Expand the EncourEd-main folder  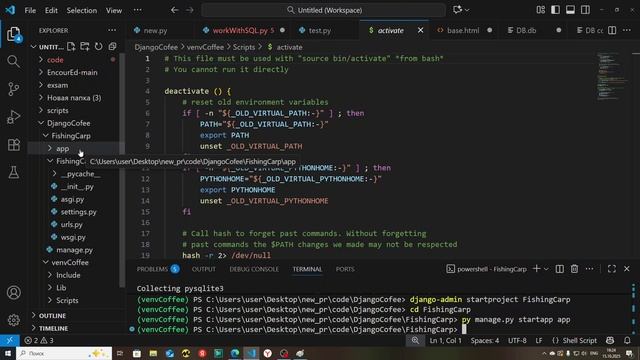pos(72,72)
